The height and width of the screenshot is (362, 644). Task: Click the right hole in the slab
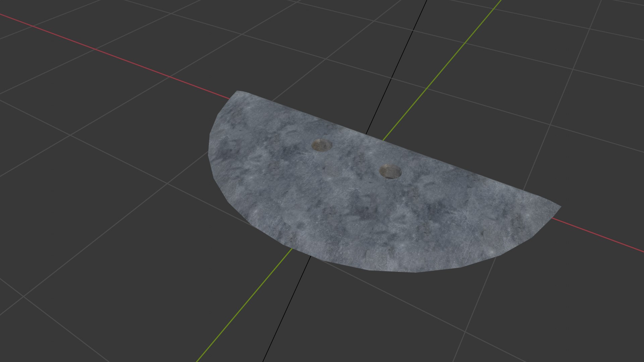click(x=390, y=171)
